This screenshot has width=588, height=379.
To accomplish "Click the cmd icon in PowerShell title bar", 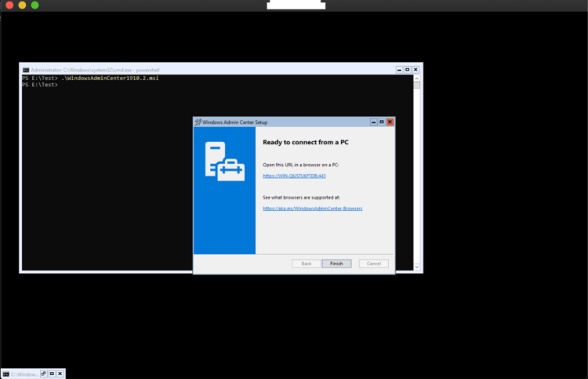I will [x=26, y=70].
